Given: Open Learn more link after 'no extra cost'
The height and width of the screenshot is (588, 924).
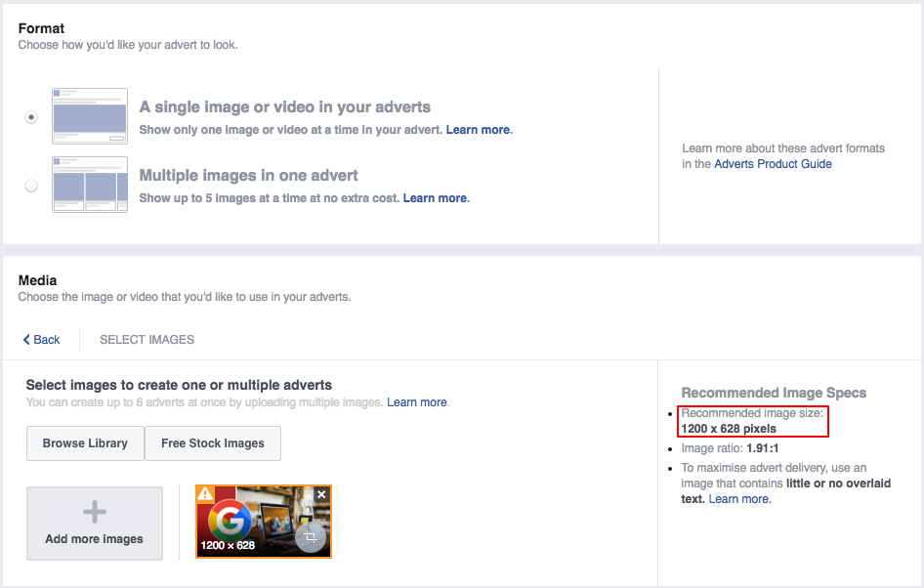Looking at the screenshot, I should click(436, 198).
